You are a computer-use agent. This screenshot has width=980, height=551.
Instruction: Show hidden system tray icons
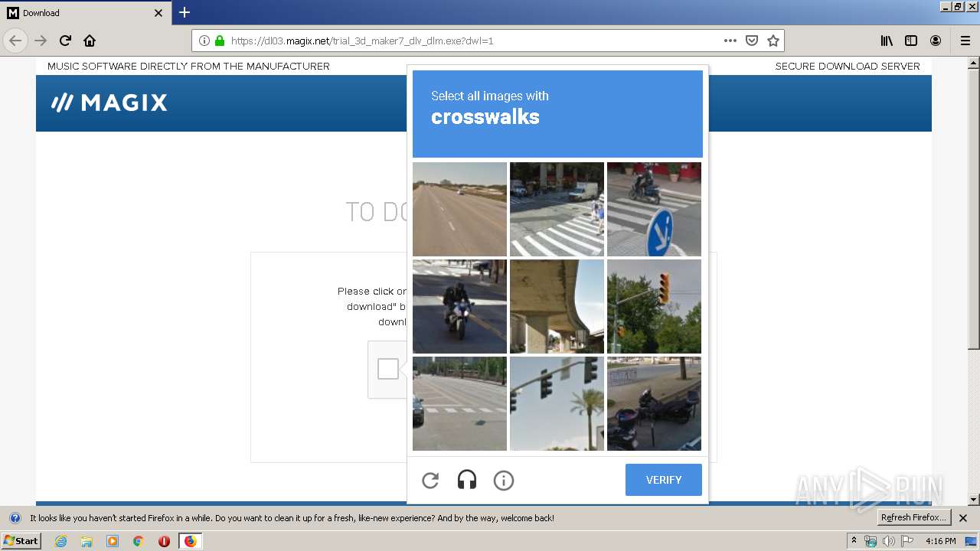854,541
